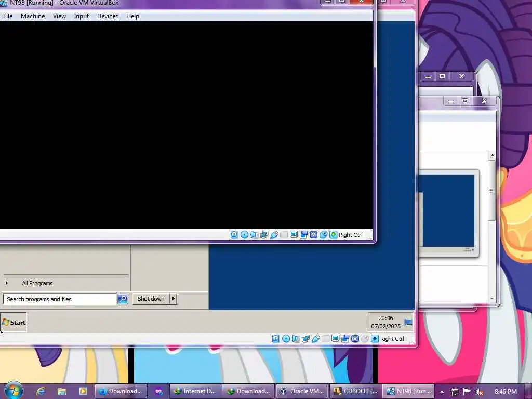
Task: Open Windows Media Player taskbar icon
Action: (x=83, y=391)
